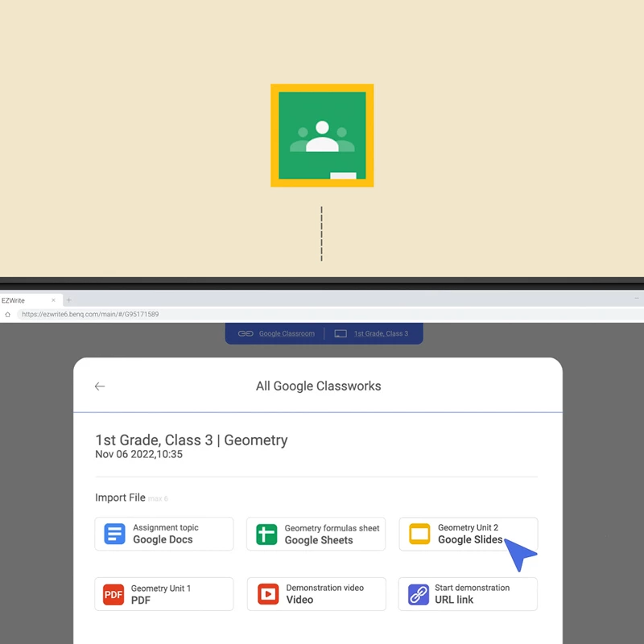The width and height of the screenshot is (644, 644).
Task: Open a new browser tab with plus
Action: (x=69, y=300)
